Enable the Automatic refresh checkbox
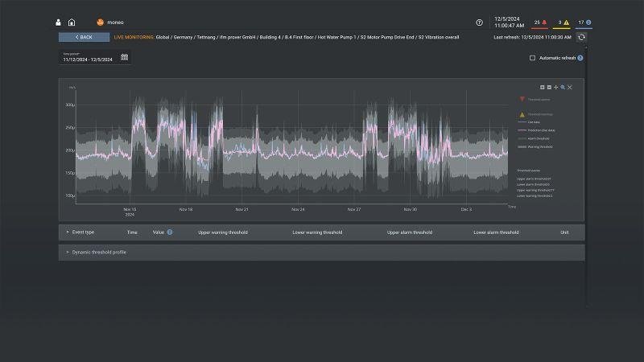644x362 pixels. pyautogui.click(x=532, y=58)
